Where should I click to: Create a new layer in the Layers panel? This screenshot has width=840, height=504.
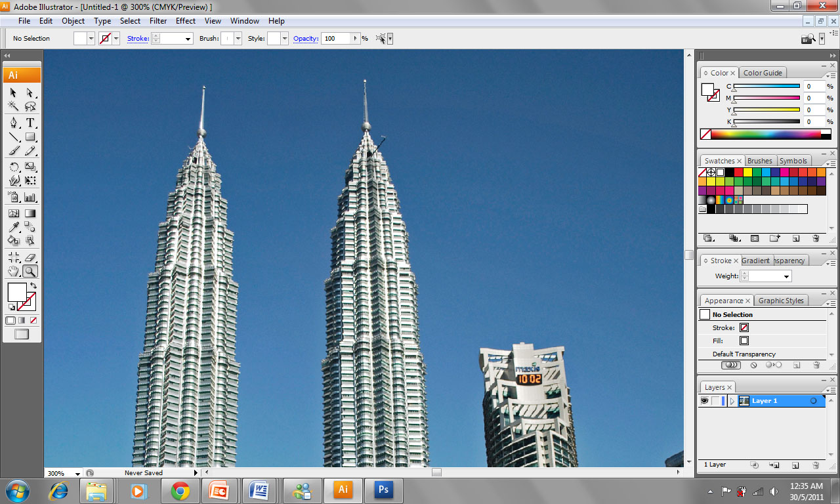tap(796, 465)
